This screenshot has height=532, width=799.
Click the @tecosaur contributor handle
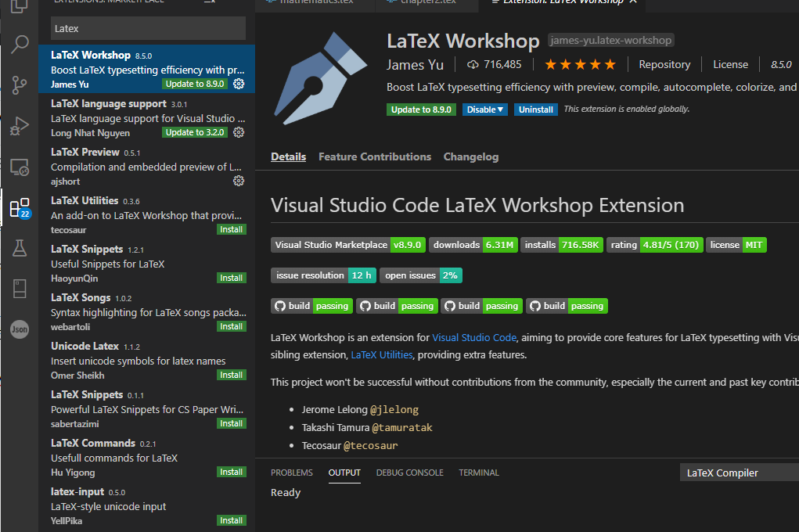coord(370,446)
